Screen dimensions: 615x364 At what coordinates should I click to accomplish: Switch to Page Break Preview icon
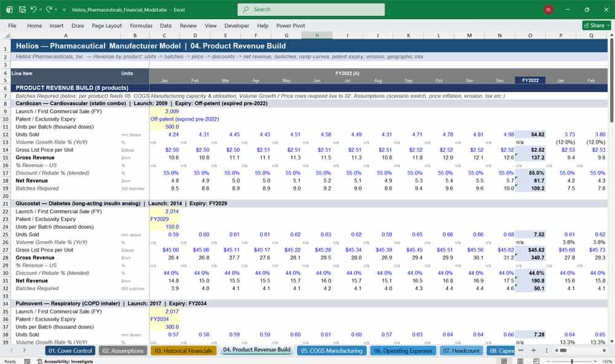[536, 361]
